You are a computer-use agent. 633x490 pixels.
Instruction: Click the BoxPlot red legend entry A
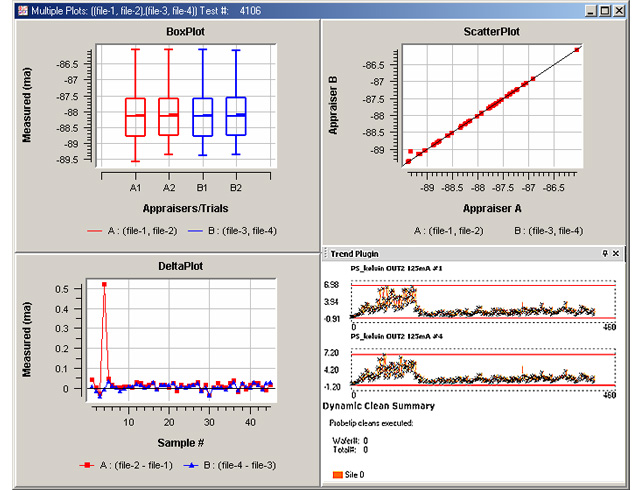pos(132,231)
